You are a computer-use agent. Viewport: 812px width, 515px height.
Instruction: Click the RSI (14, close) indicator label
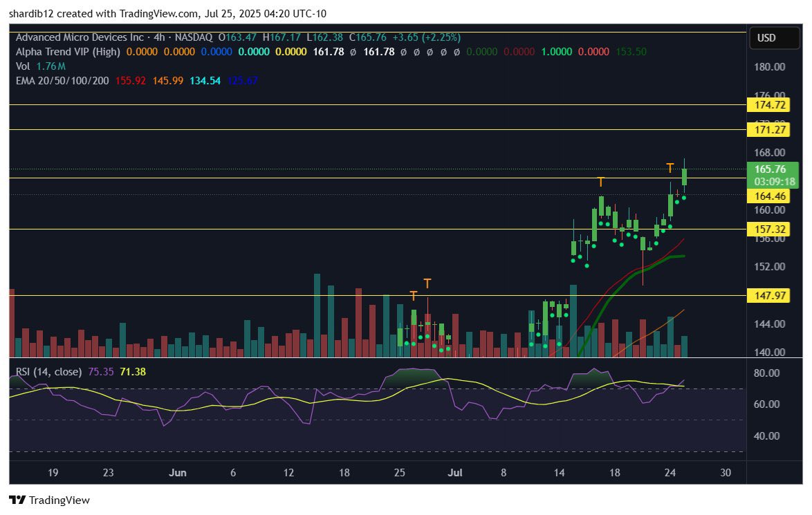click(x=48, y=372)
